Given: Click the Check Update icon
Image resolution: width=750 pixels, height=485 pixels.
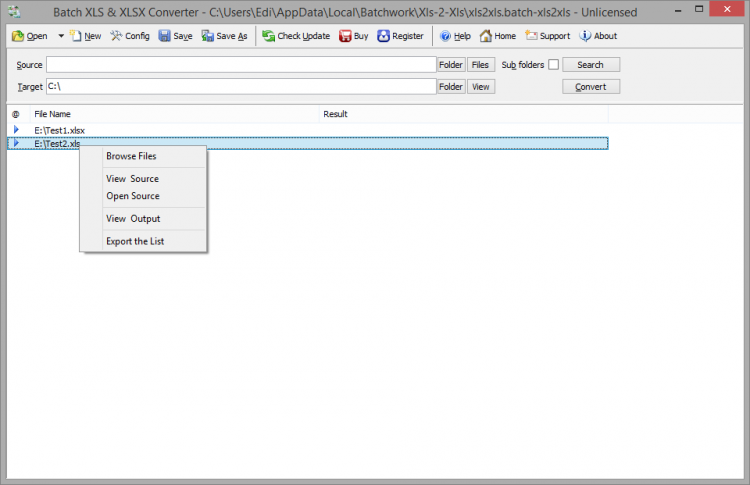Looking at the screenshot, I should pyautogui.click(x=269, y=36).
